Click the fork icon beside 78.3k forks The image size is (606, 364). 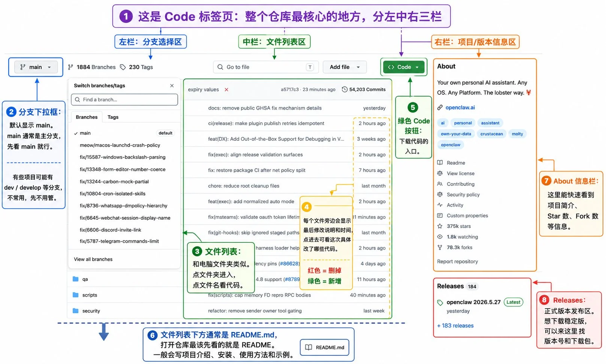(440, 247)
